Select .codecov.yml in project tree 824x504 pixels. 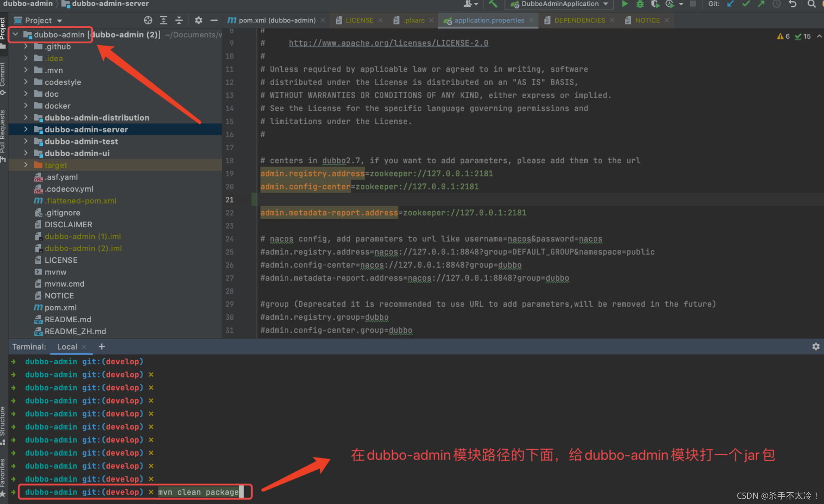69,189
